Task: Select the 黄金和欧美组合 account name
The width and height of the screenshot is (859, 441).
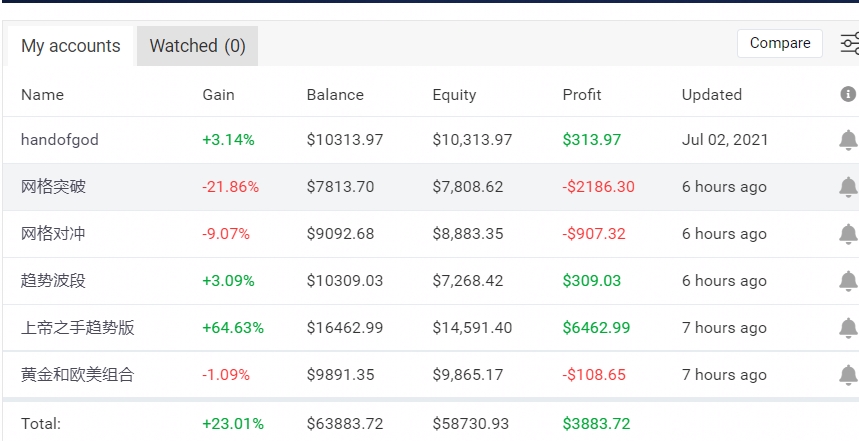Action: pyautogui.click(x=77, y=375)
